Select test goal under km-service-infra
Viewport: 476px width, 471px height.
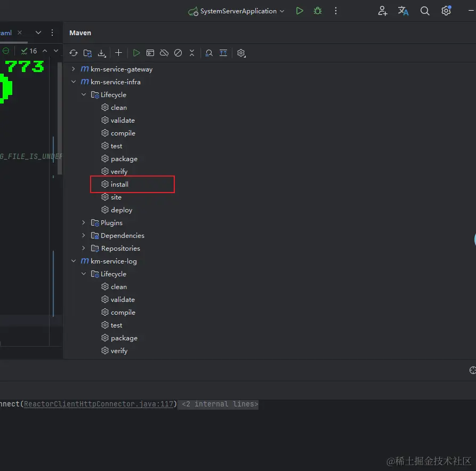(112, 146)
